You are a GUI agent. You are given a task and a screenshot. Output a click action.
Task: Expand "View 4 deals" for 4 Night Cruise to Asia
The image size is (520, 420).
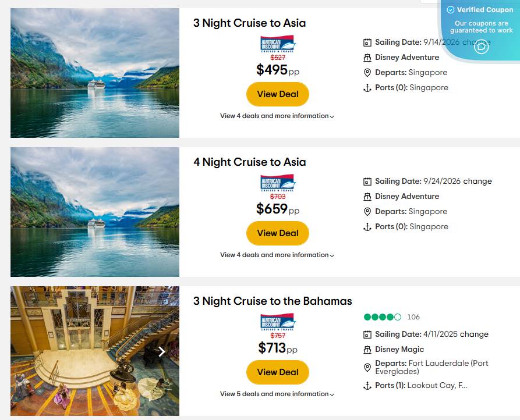[278, 255]
